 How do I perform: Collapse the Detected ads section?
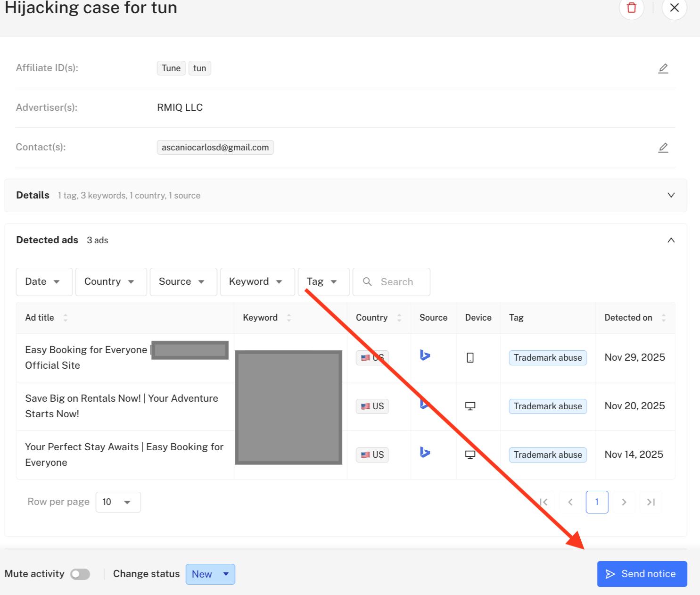[671, 240]
